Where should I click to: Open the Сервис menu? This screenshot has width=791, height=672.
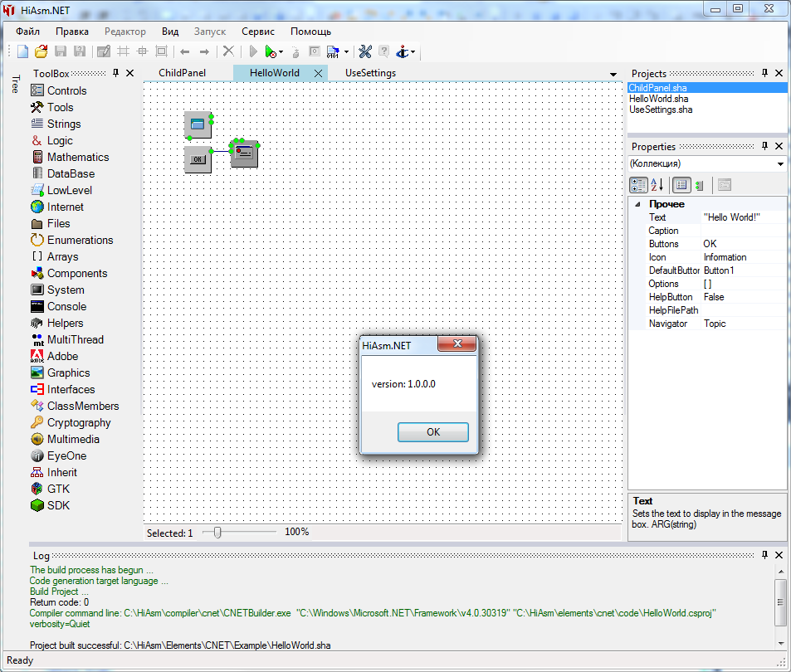coord(258,32)
